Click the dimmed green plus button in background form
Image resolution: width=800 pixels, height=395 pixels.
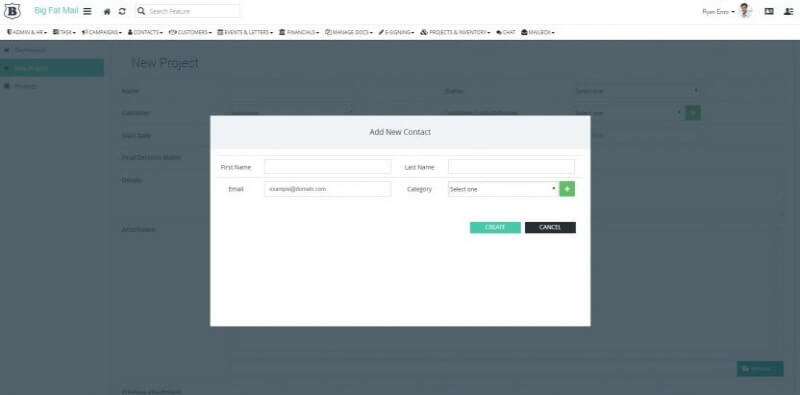pos(692,113)
